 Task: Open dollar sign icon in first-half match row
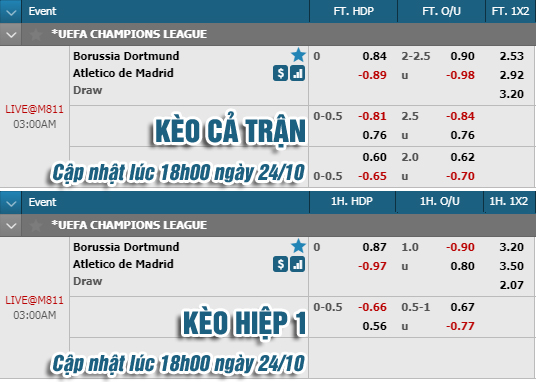[x=280, y=264]
